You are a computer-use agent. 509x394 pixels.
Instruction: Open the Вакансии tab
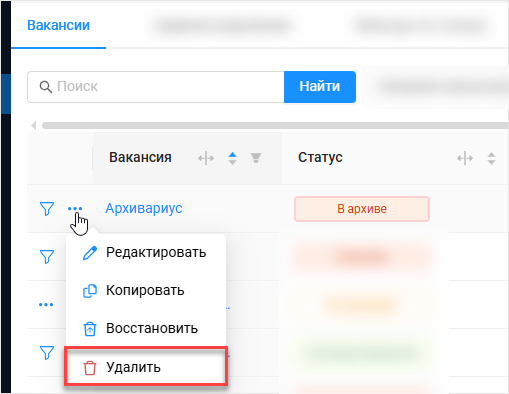tap(58, 25)
